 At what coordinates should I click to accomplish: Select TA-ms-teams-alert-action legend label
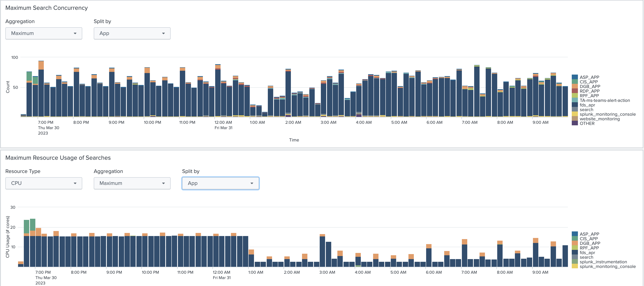pyautogui.click(x=605, y=100)
